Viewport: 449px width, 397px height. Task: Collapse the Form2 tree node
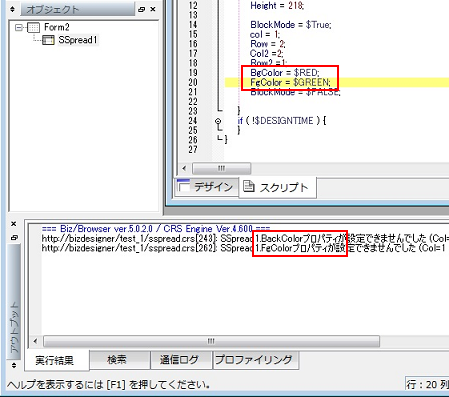(x=19, y=28)
